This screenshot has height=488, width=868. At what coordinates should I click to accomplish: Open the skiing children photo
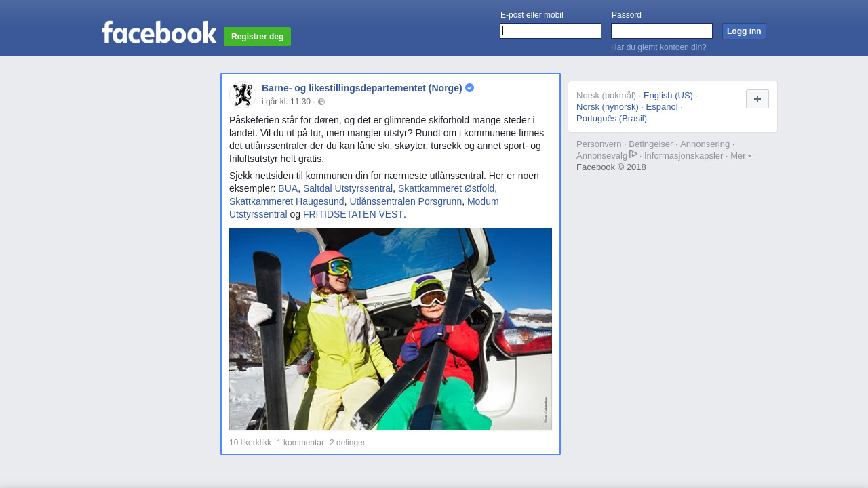pyautogui.click(x=390, y=329)
